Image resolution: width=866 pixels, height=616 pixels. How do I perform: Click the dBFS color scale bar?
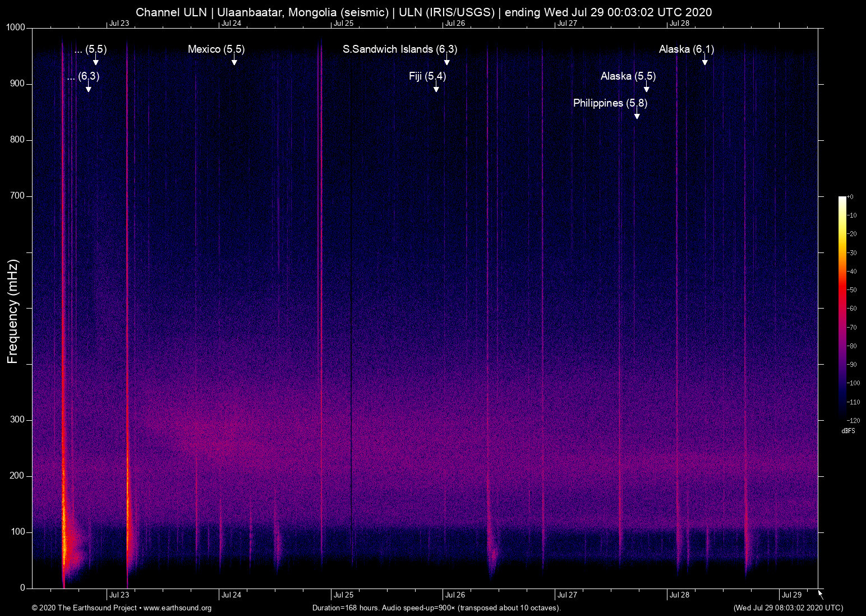click(x=842, y=307)
